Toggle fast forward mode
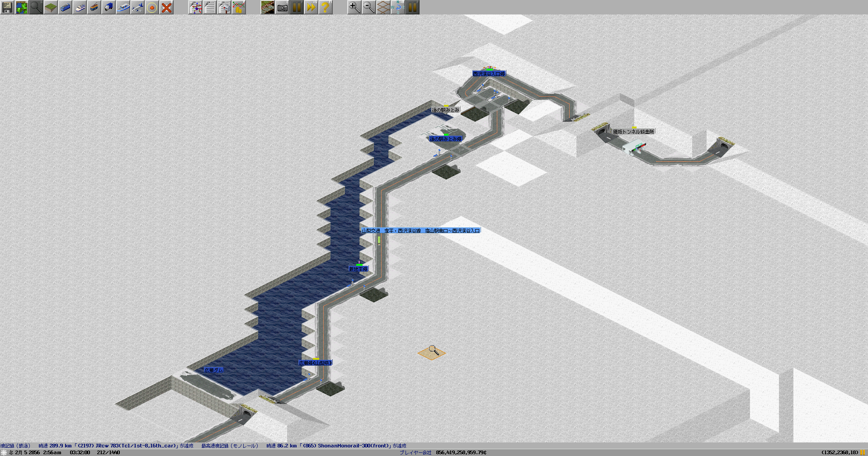868x456 pixels. (311, 7)
